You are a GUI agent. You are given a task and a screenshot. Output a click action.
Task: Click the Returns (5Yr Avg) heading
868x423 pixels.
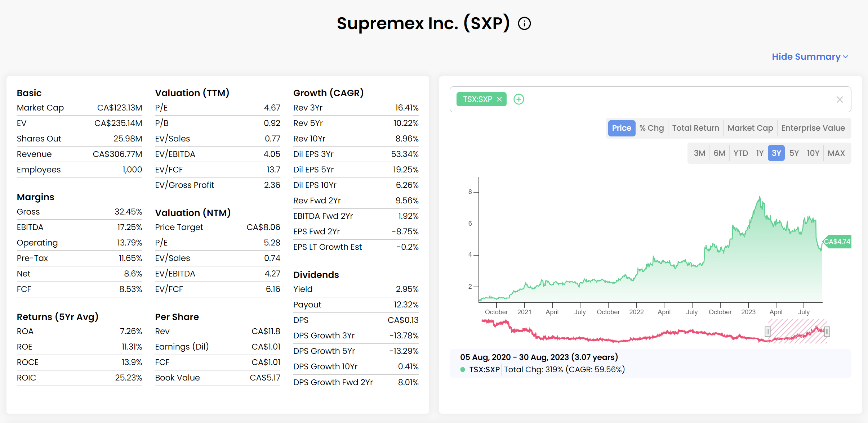[x=58, y=317]
